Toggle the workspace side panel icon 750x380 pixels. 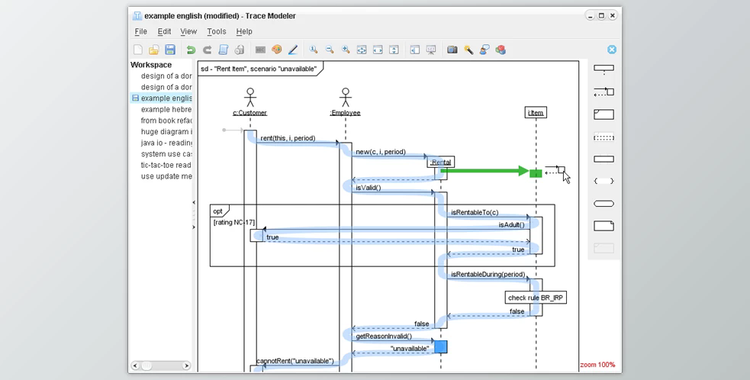[415, 50]
